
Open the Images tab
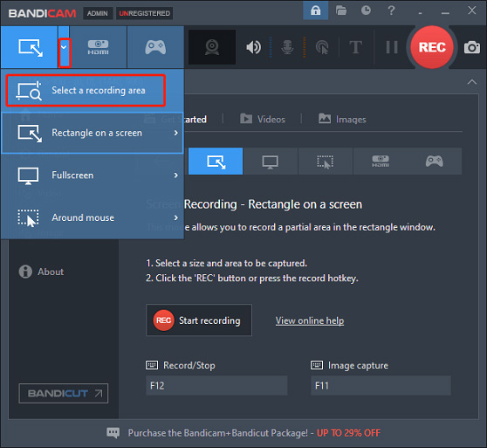tap(342, 120)
